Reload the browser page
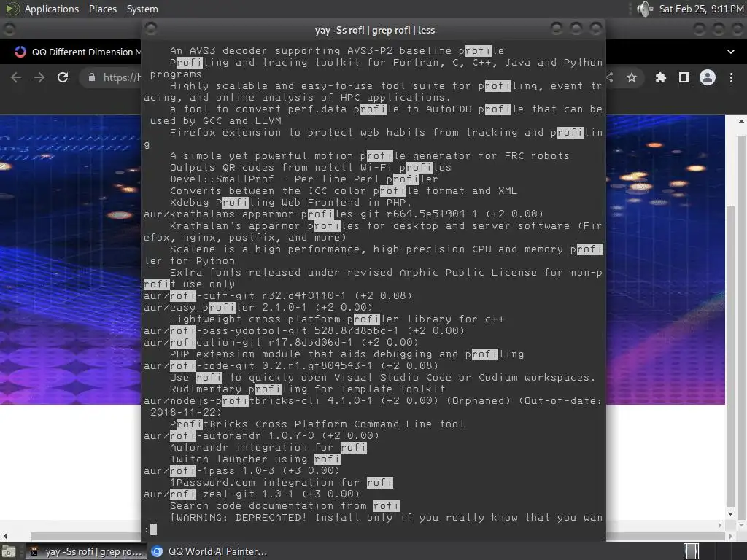The image size is (747, 560). click(x=63, y=77)
